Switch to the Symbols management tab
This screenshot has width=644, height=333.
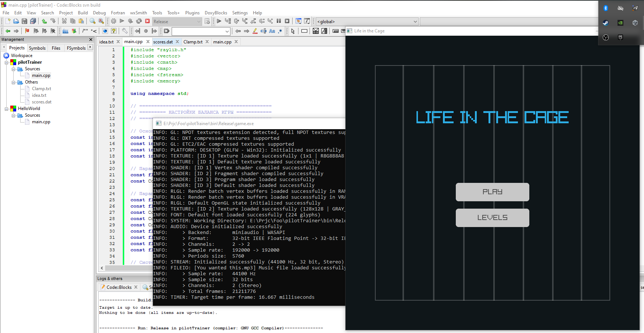tap(37, 48)
